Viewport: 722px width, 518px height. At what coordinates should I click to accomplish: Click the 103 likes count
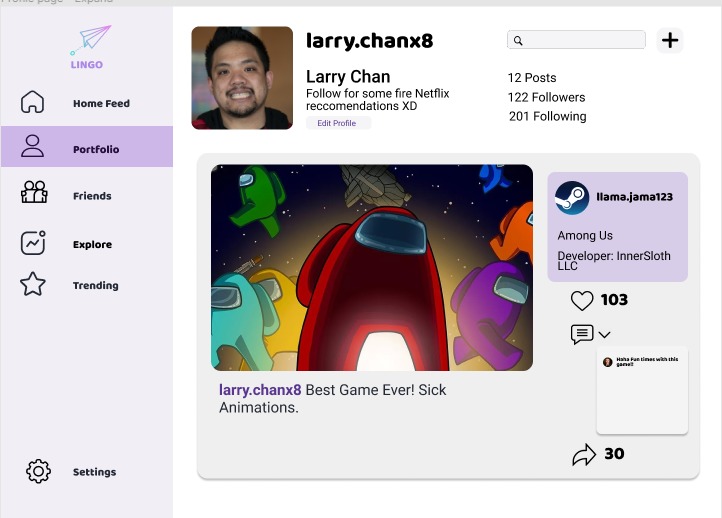[614, 300]
